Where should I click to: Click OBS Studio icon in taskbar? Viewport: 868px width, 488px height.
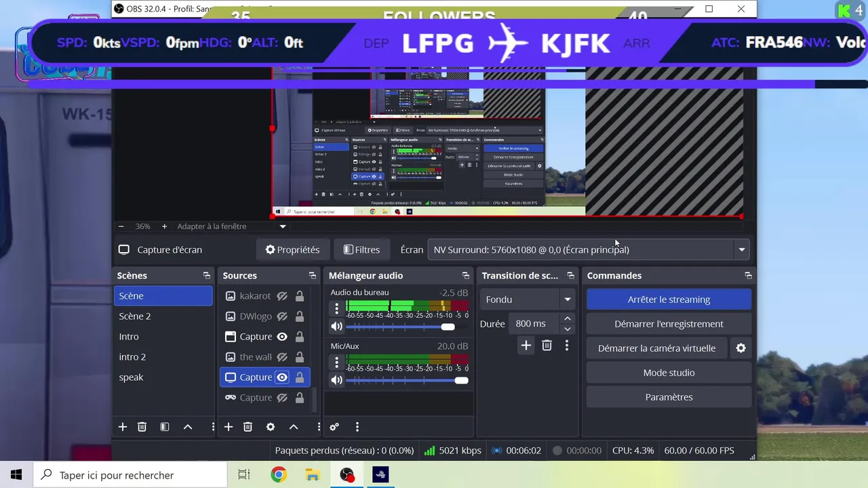pyautogui.click(x=347, y=475)
